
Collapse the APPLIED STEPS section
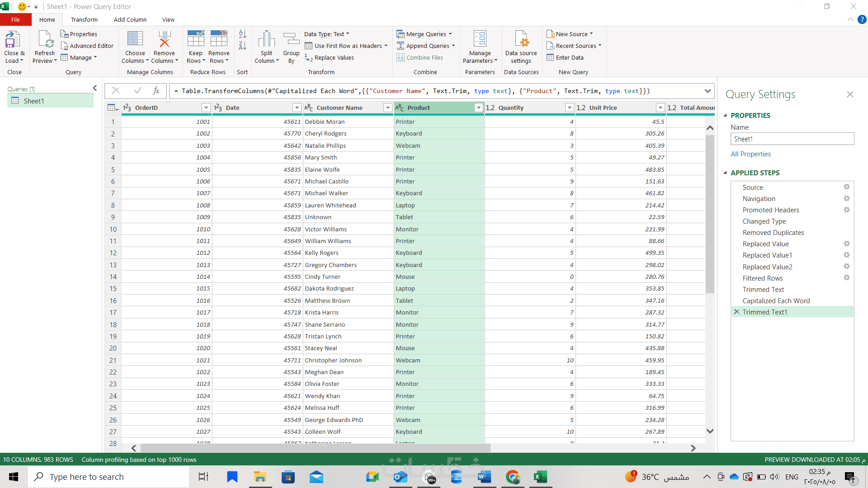(725, 173)
